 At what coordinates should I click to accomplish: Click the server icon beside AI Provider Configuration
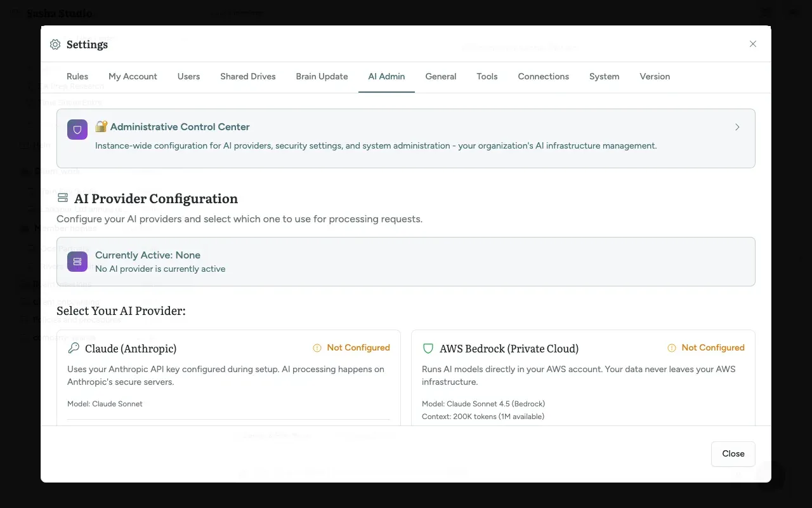(63, 198)
